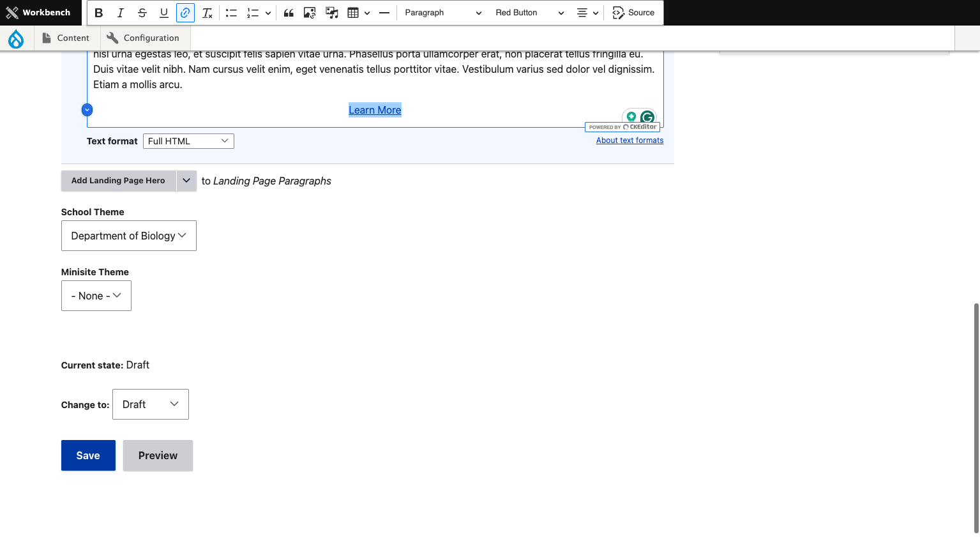Click the Drupal drop logo icon

[16, 38]
